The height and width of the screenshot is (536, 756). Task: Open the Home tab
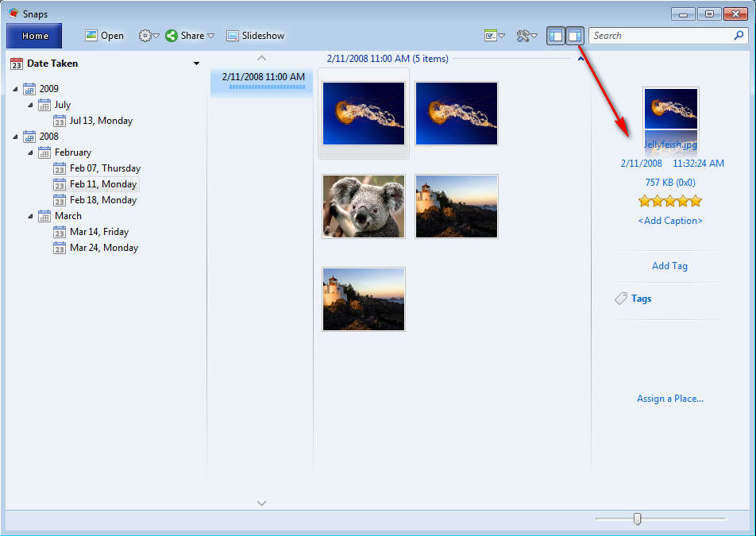(x=34, y=36)
